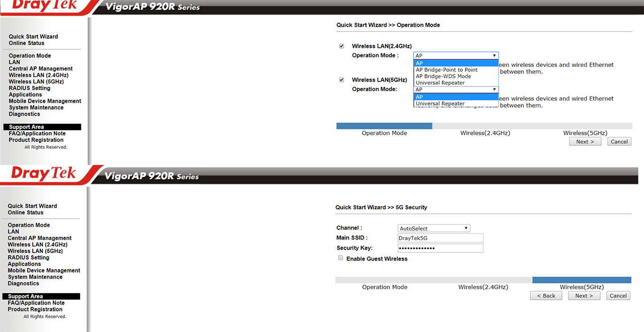Click the 'Quick Start Wizard >> 5G Security' heading
This screenshot has width=644, height=332.
coord(381,207)
